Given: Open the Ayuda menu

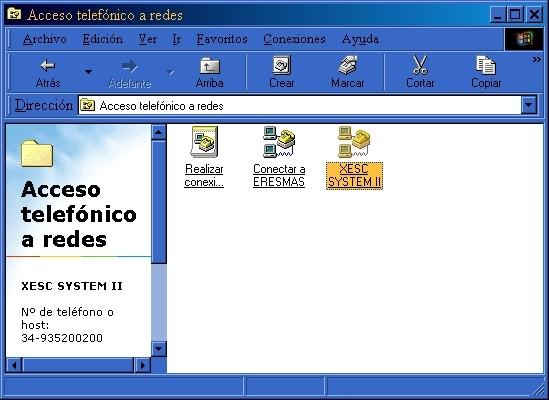Looking at the screenshot, I should click(x=360, y=39).
